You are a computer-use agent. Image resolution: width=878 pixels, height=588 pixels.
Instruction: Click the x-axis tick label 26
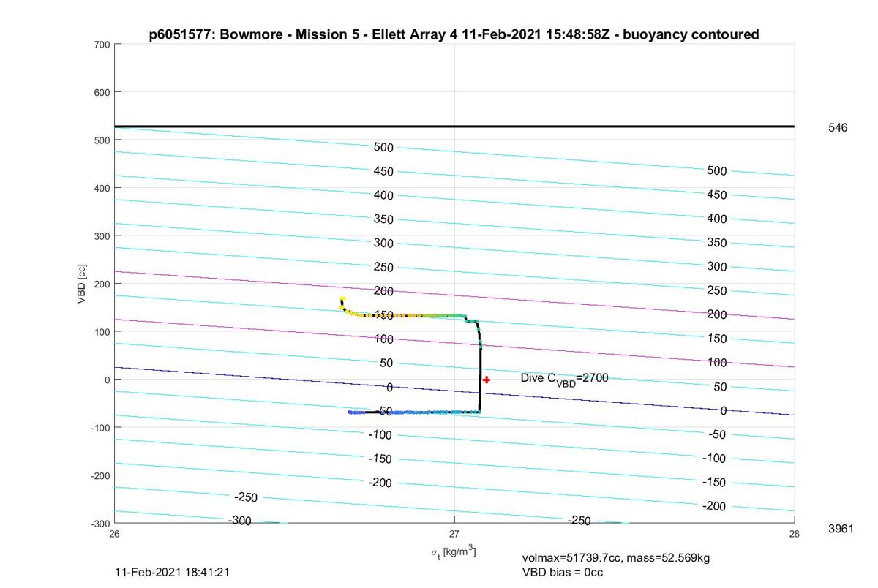click(x=114, y=534)
